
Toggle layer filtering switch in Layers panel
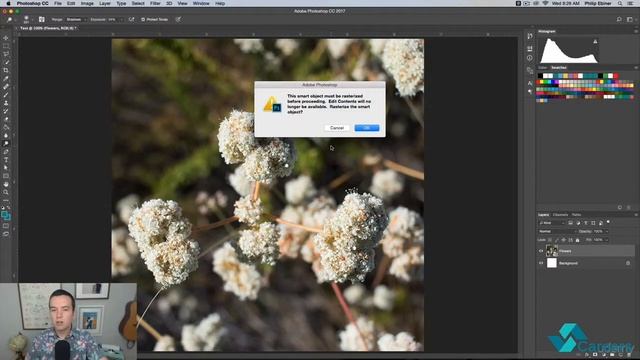coord(608,222)
